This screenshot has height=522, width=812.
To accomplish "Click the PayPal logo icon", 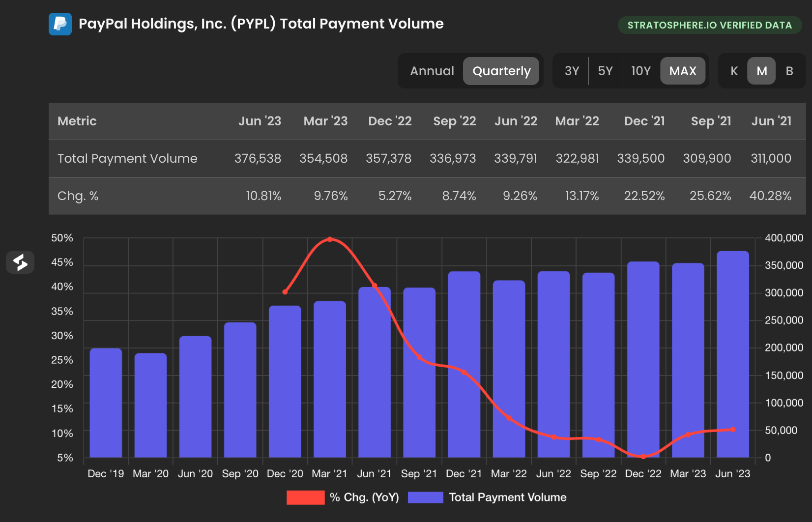I will point(60,24).
